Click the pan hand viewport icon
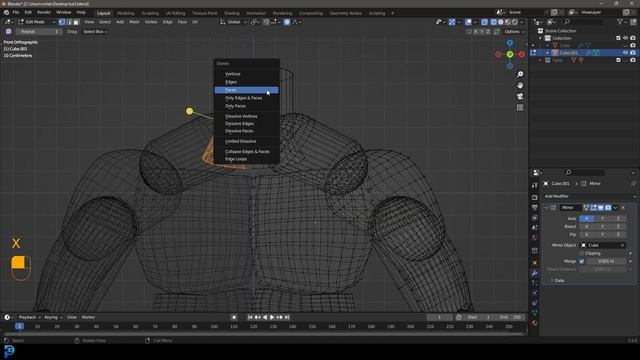The width and height of the screenshot is (640, 360). [x=520, y=85]
